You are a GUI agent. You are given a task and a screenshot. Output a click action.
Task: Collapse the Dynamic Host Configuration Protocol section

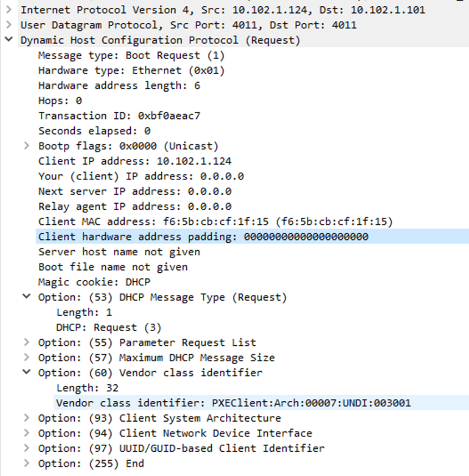pos(8,40)
